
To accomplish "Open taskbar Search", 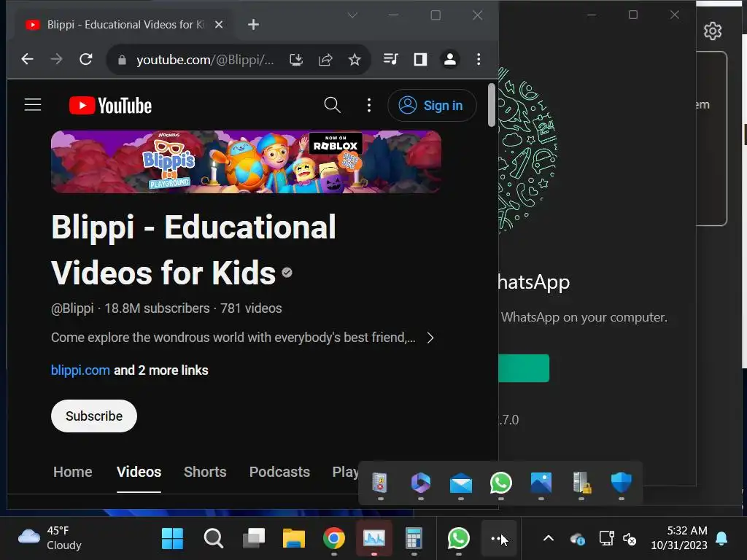I will tap(214, 539).
